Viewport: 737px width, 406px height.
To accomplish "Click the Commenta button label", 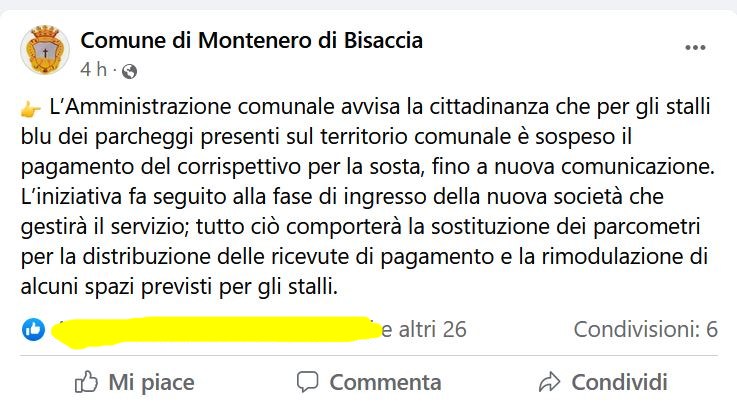I will point(385,382).
